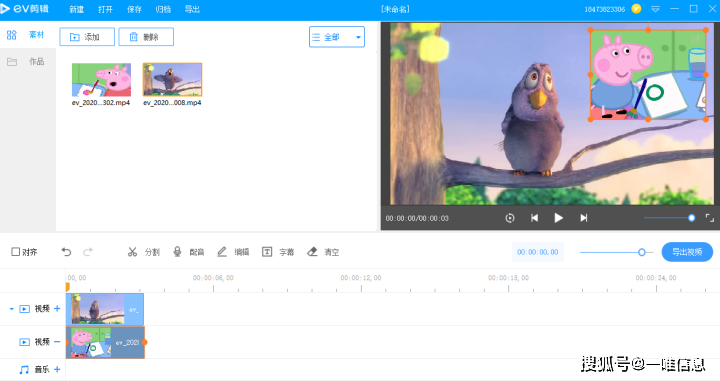Image resolution: width=720 pixels, height=381 pixels.
Task: Click the 导出视频 button
Action: pyautogui.click(x=687, y=252)
